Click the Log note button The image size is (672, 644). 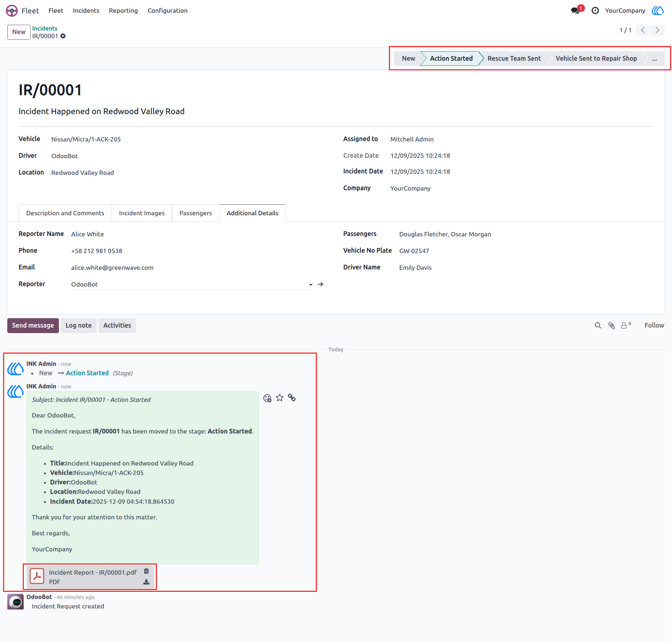79,325
